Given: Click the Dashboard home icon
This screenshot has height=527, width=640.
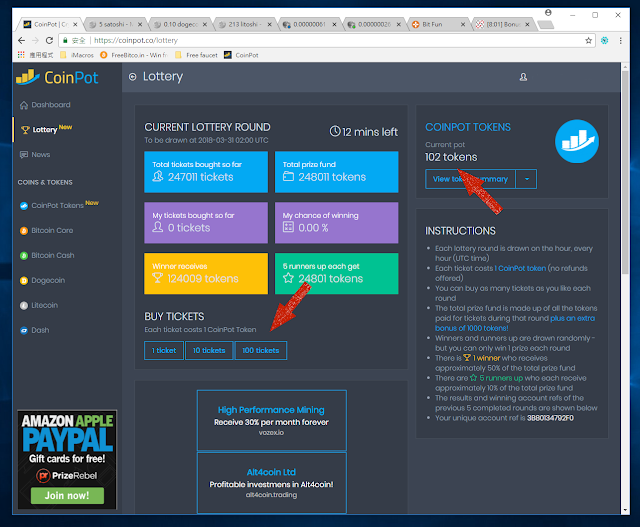Looking at the screenshot, I should tap(24, 105).
